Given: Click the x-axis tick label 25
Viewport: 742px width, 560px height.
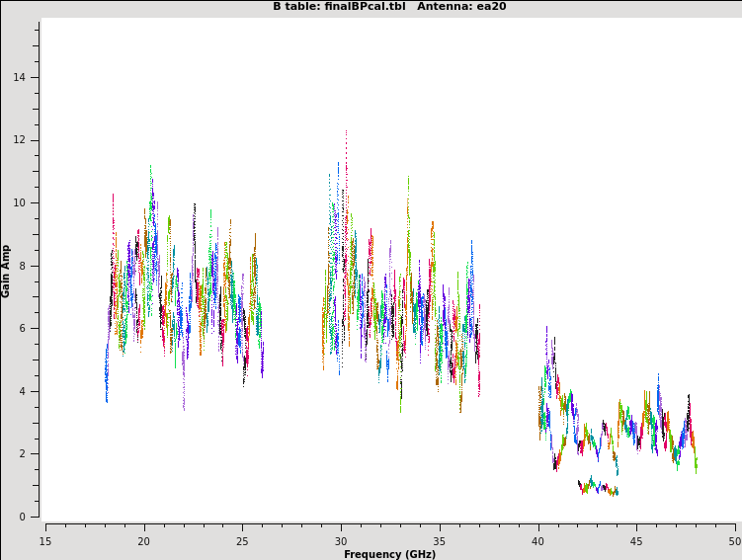Looking at the screenshot, I should [242, 541].
